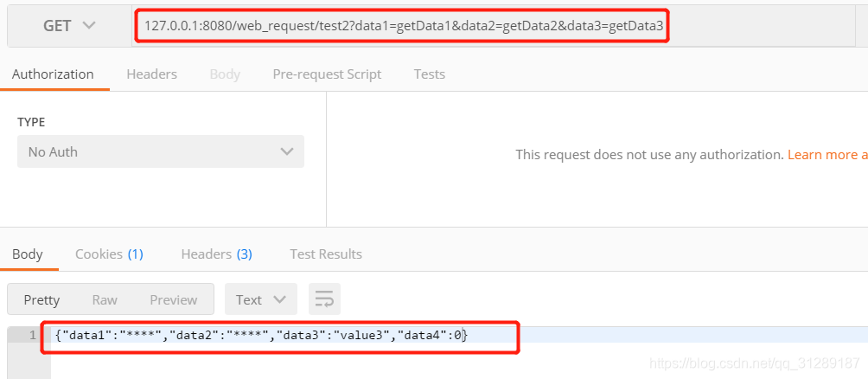Toggle the line wrap icon
This screenshot has height=379, width=868.
pos(324,299)
